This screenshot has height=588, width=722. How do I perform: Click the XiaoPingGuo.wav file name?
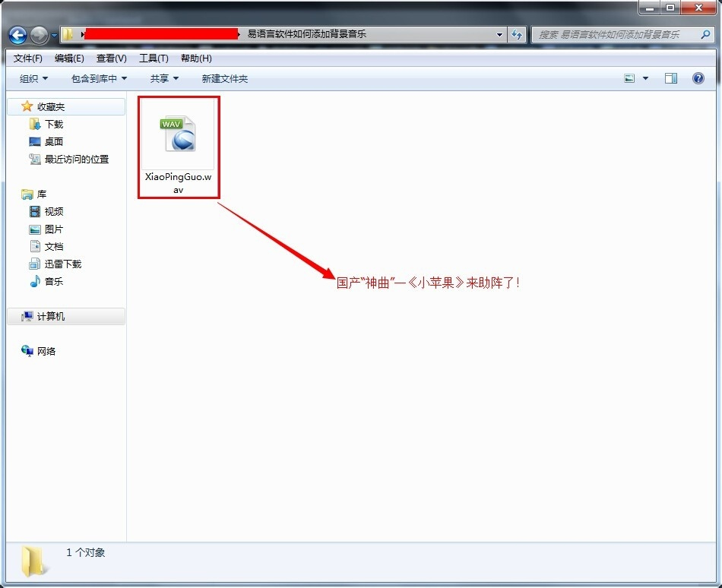point(178,183)
